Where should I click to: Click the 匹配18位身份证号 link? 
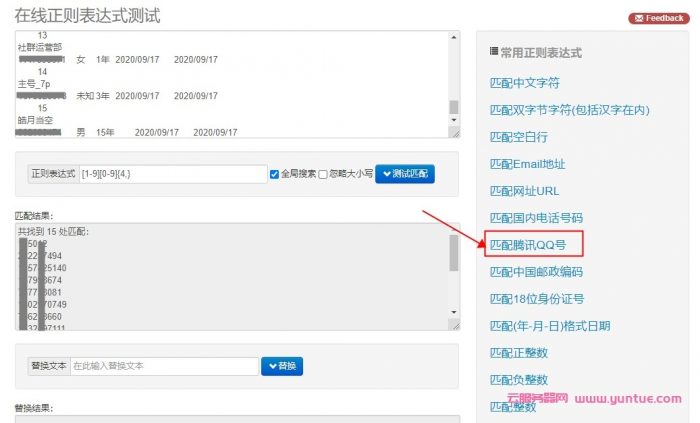[x=536, y=298]
